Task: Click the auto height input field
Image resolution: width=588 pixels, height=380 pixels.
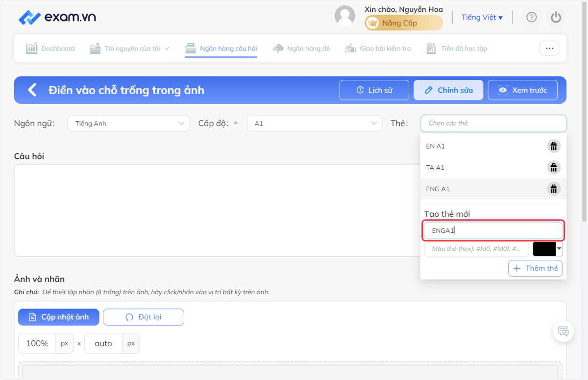Action: (103, 344)
